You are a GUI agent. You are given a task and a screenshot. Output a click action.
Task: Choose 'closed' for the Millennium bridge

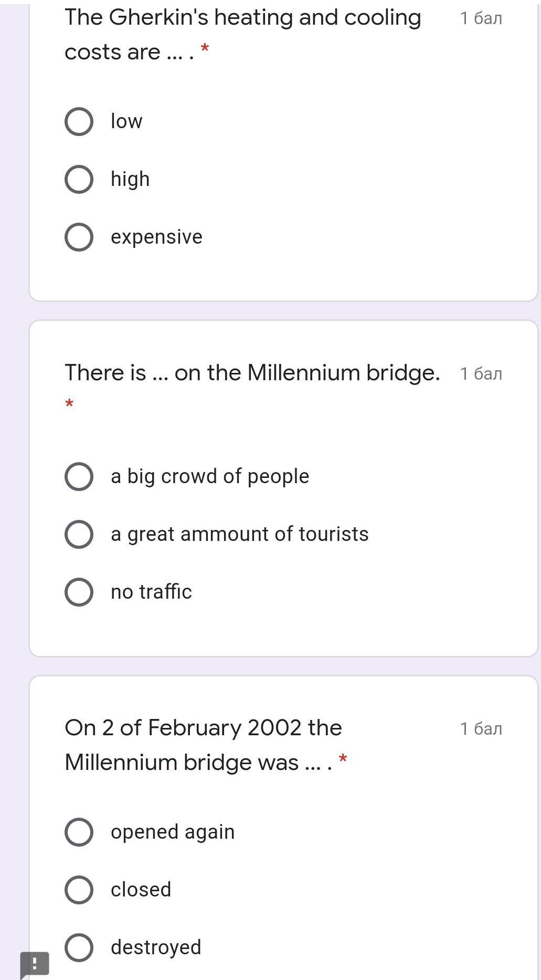(x=79, y=890)
